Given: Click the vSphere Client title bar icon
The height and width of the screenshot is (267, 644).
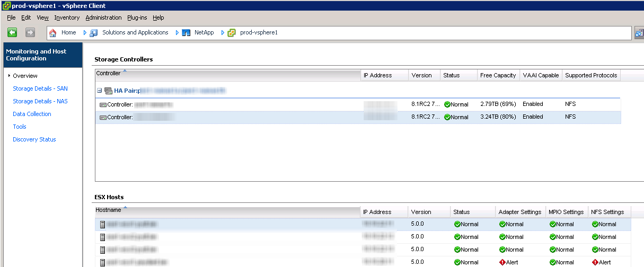Looking at the screenshot, I should point(6,5).
